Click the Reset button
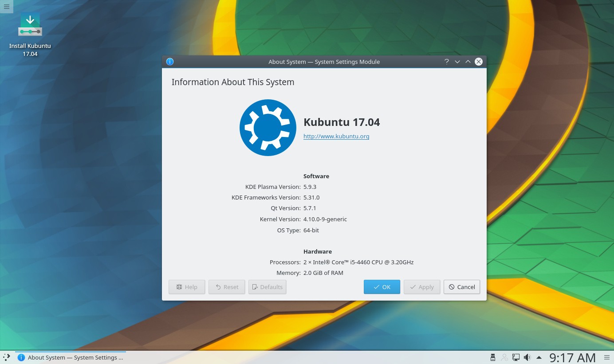 tap(227, 287)
